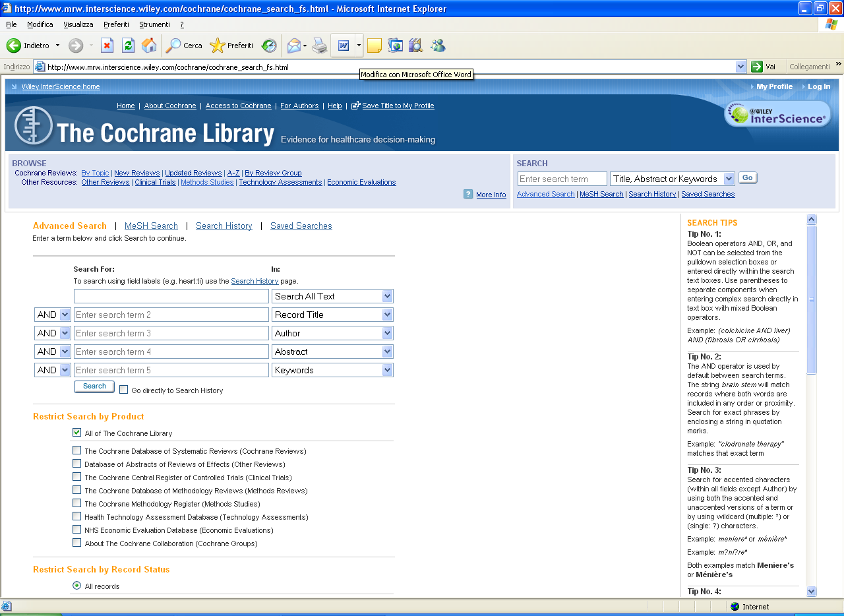Click the Search button below search terms
This screenshot has width=844, height=616.
(94, 386)
